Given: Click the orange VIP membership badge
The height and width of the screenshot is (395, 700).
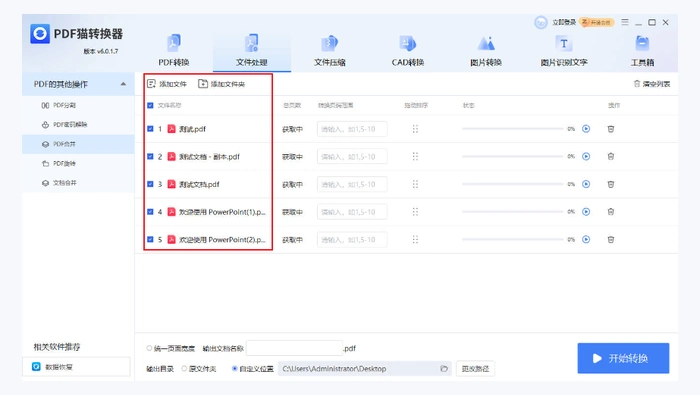Looking at the screenshot, I should [x=597, y=22].
